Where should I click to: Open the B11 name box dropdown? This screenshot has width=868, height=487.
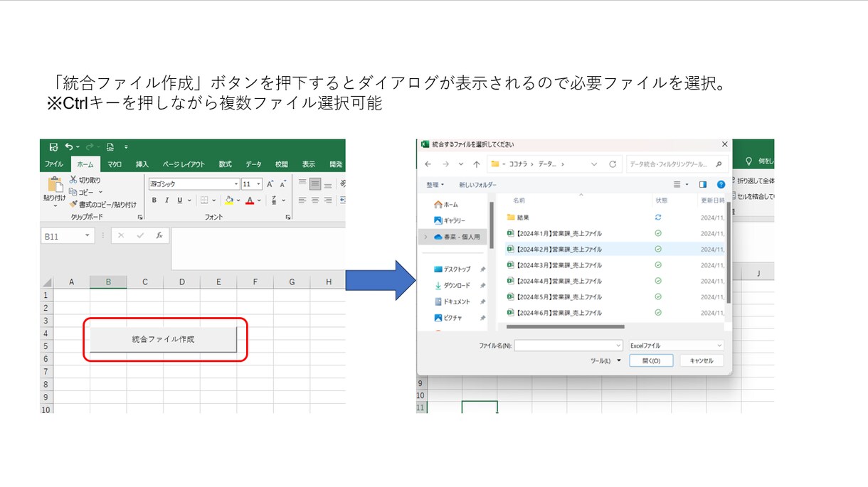tap(88, 235)
